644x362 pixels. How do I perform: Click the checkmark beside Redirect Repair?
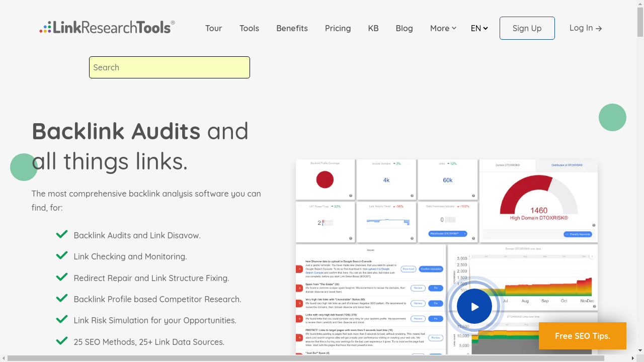click(62, 277)
